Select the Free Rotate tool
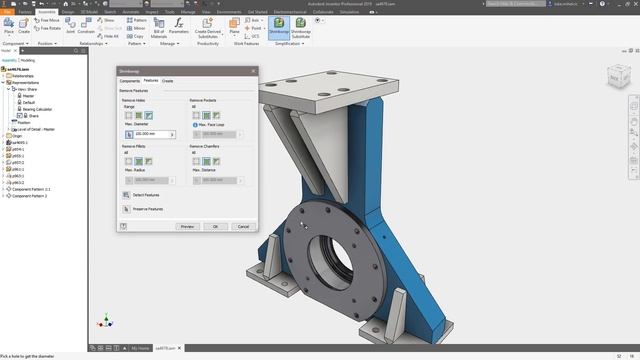640x360 pixels. [x=48, y=28]
